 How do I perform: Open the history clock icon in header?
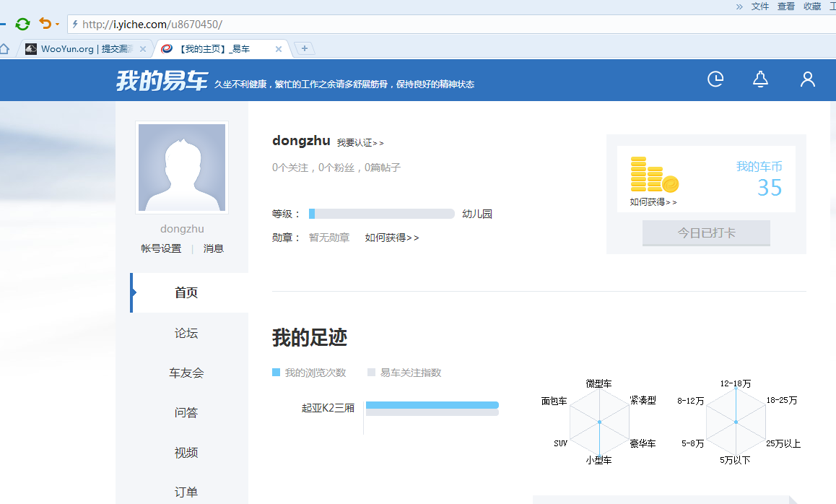(715, 79)
